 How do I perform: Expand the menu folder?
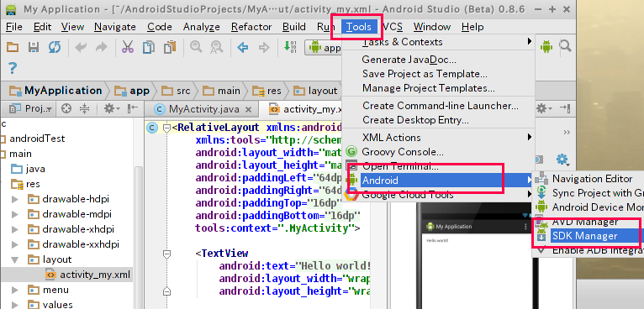tap(15, 291)
